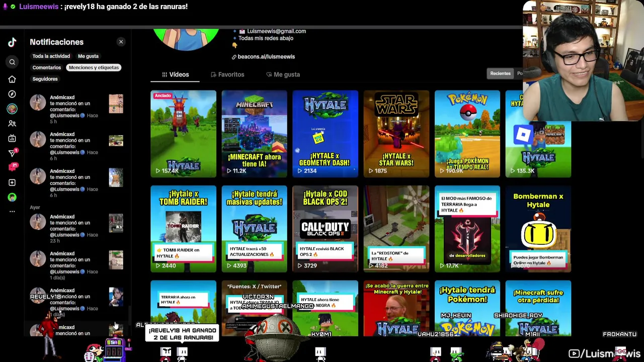Go to the Home feed icon

coord(12,79)
